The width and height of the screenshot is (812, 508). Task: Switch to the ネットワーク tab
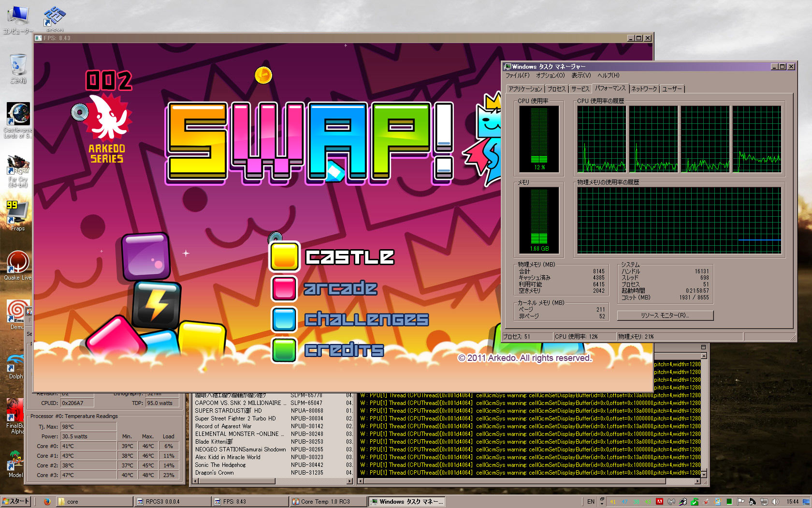tap(644, 89)
